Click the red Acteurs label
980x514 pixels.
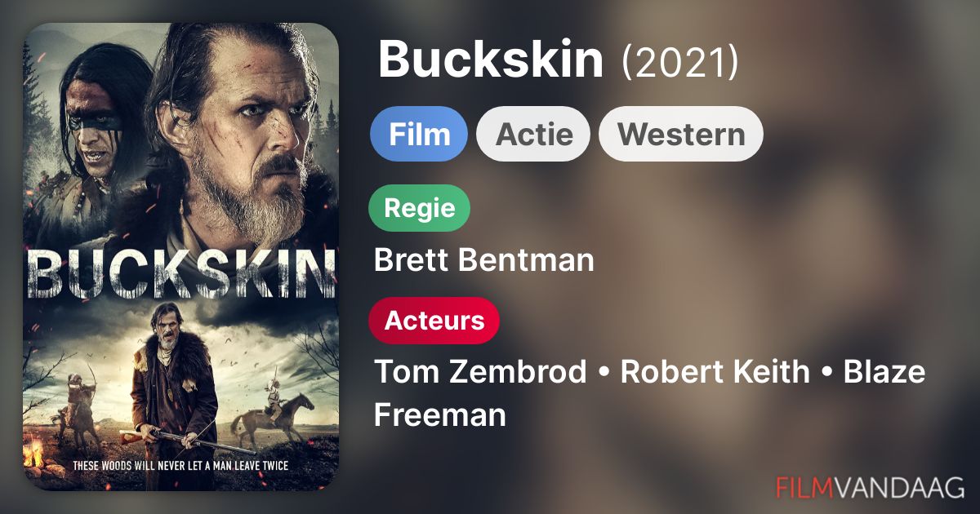(434, 321)
